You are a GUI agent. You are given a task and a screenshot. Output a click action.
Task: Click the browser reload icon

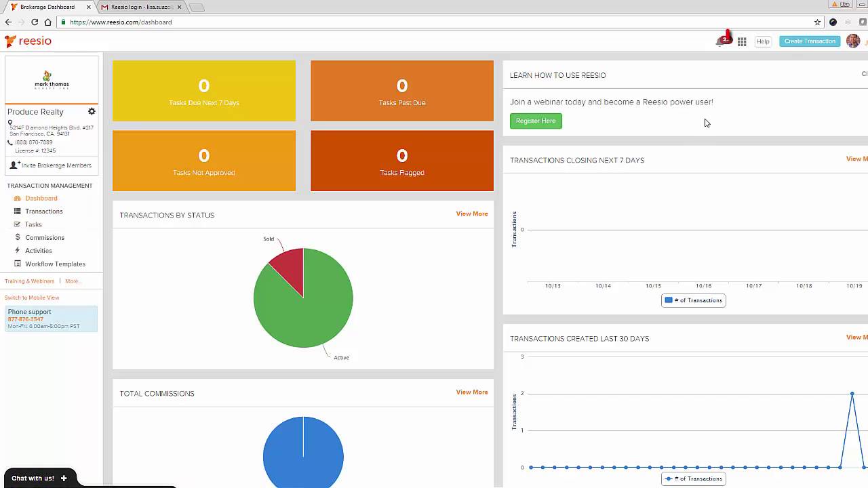point(35,22)
